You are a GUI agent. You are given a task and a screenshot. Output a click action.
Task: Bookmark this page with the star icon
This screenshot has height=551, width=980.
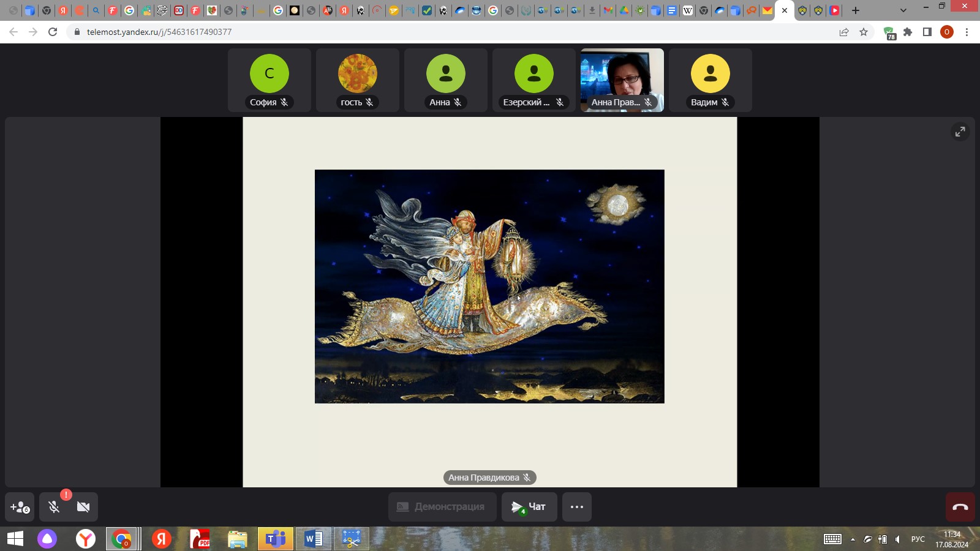[x=864, y=32]
